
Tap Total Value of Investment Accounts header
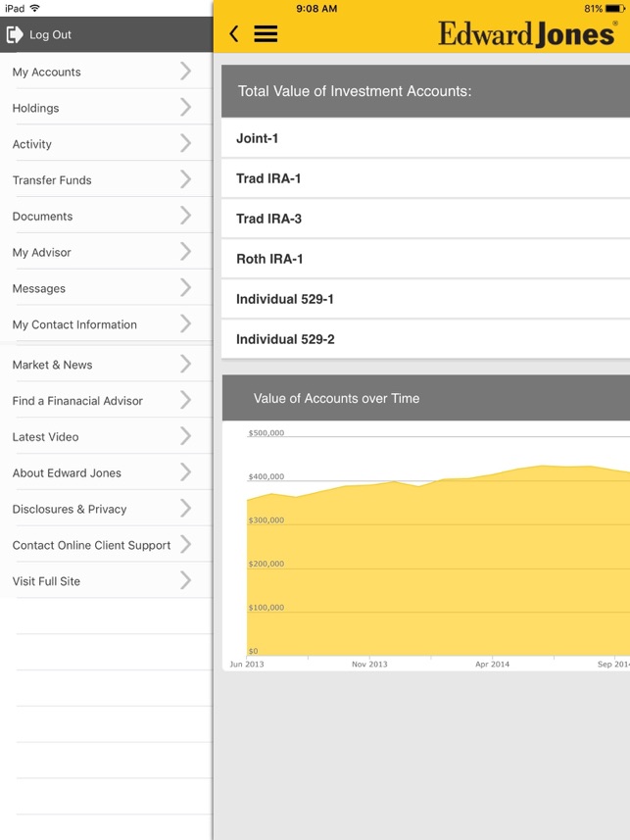click(x=426, y=91)
